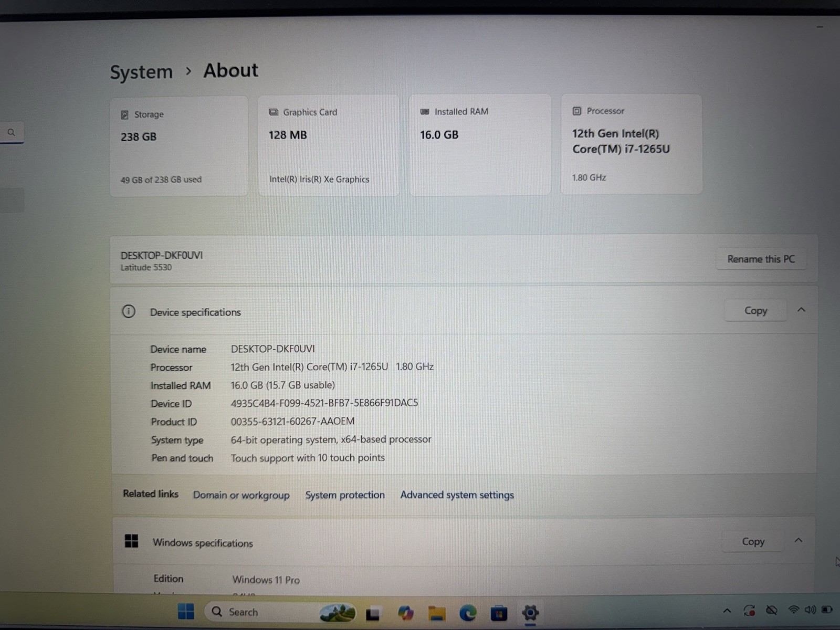840x630 pixels.
Task: Open the Processor i7-1265U card
Action: click(632, 144)
